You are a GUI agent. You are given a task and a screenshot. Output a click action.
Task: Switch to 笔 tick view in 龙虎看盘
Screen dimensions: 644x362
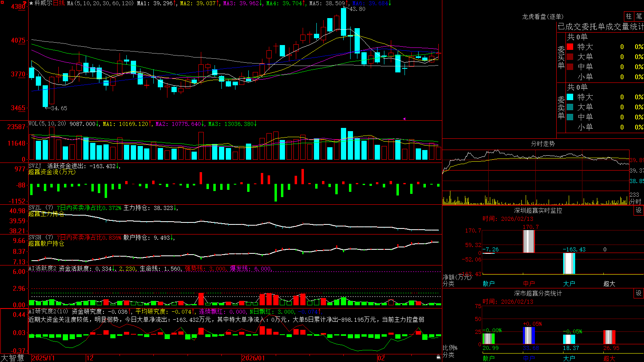click(639, 16)
